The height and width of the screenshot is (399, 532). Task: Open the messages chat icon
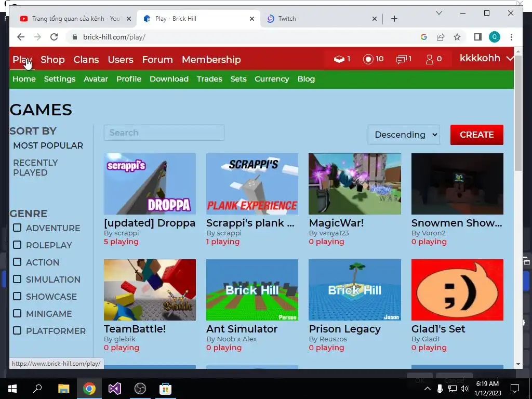(x=401, y=59)
